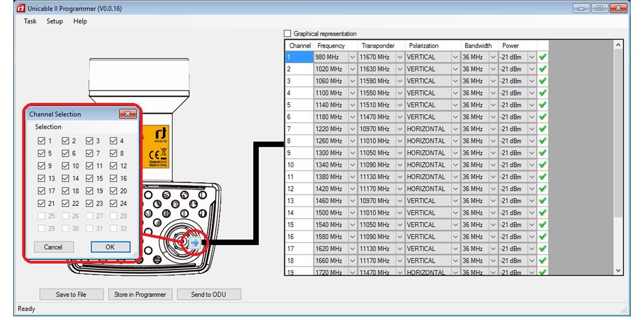Screen dimensions: 644x320
Task: Click the Save to File button
Action: point(71,294)
